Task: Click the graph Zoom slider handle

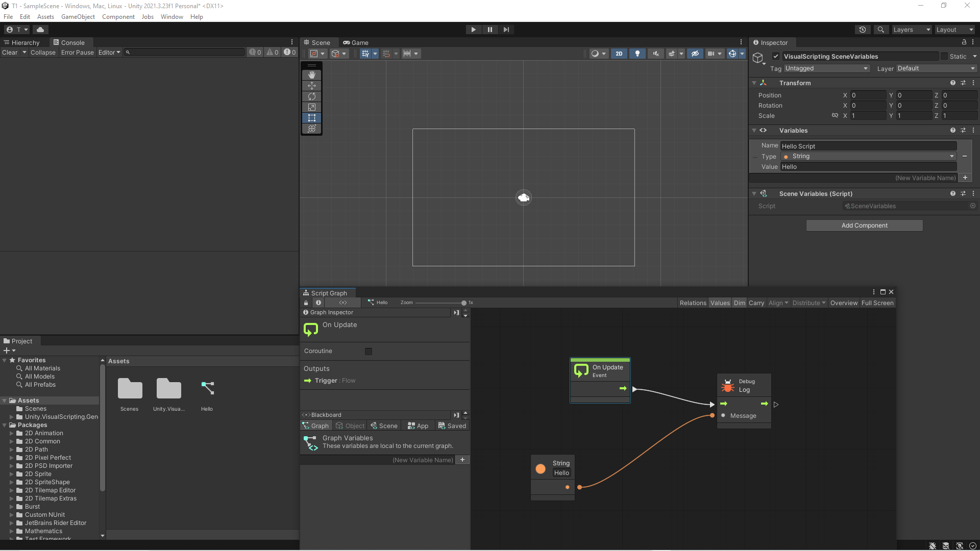Action: (x=463, y=303)
